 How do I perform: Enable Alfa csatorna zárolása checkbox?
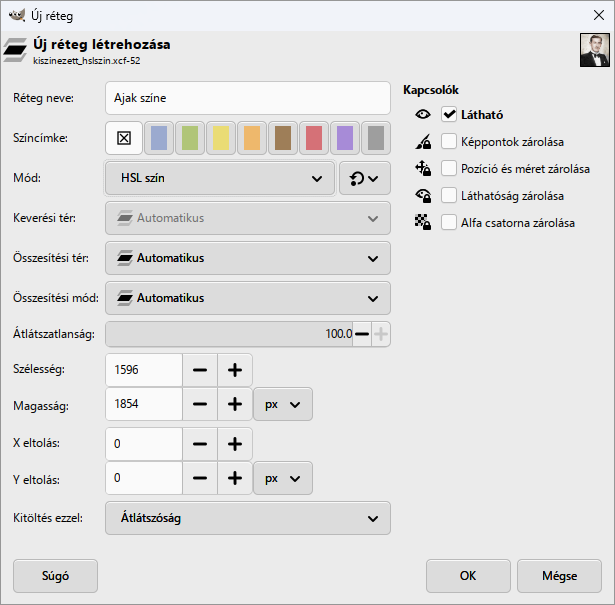pyautogui.click(x=449, y=222)
